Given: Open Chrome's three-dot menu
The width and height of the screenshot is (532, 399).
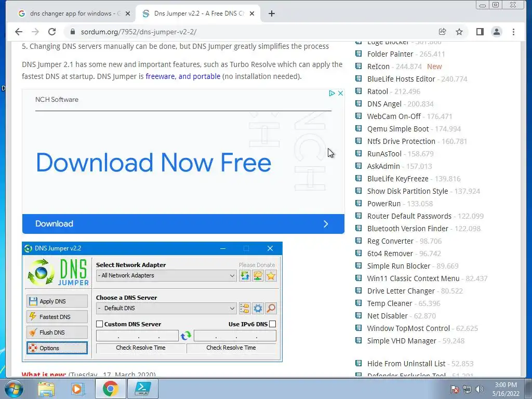Looking at the screenshot, I should (x=513, y=32).
